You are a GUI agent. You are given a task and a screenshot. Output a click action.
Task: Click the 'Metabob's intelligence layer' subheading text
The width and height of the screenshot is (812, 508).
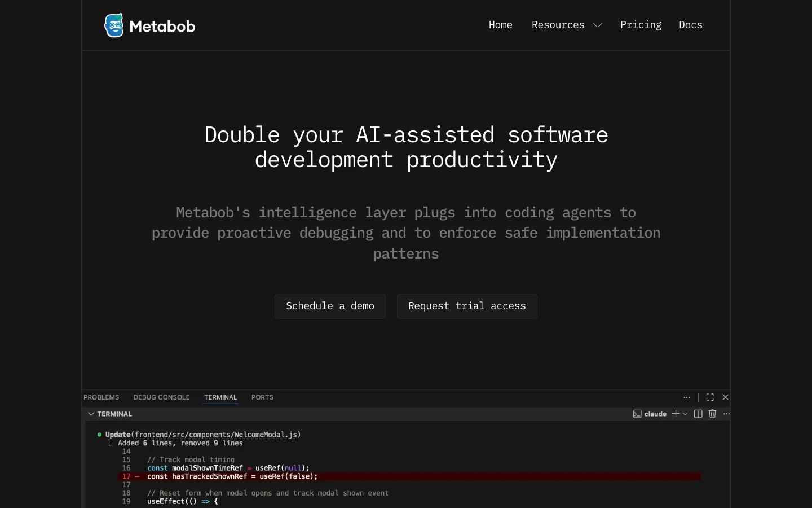tap(406, 233)
